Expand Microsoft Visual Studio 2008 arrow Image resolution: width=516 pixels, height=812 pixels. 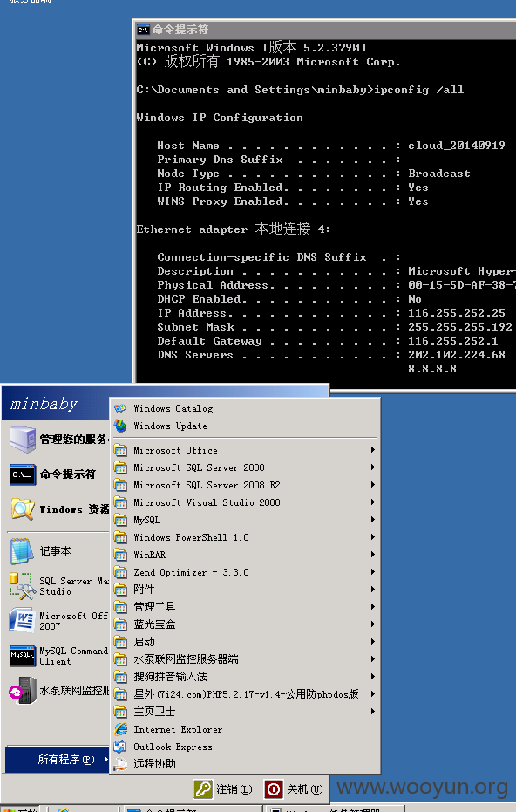(x=373, y=502)
